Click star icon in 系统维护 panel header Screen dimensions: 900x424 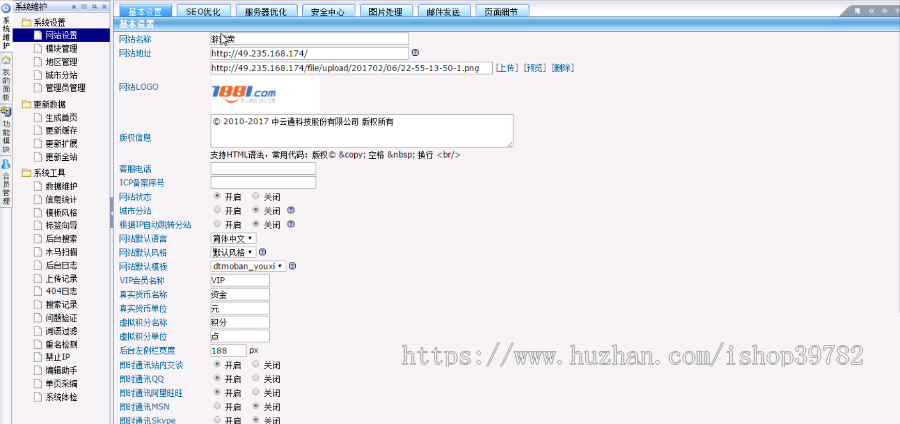(x=75, y=7)
